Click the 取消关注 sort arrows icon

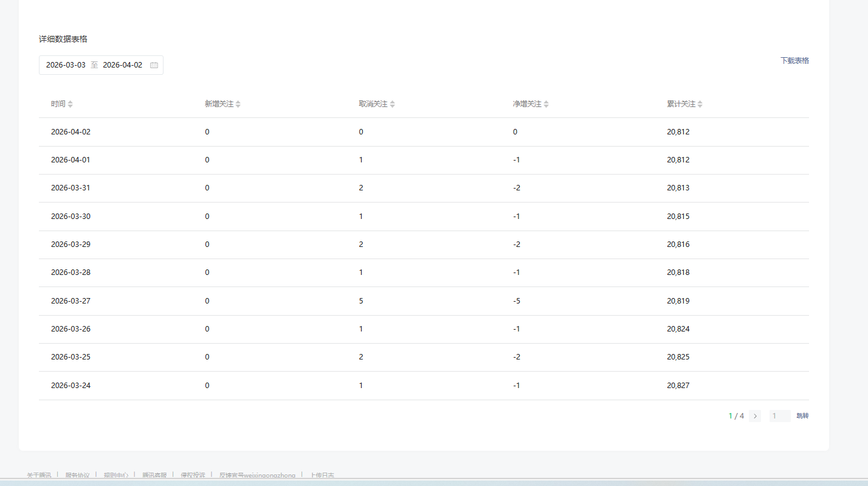392,105
